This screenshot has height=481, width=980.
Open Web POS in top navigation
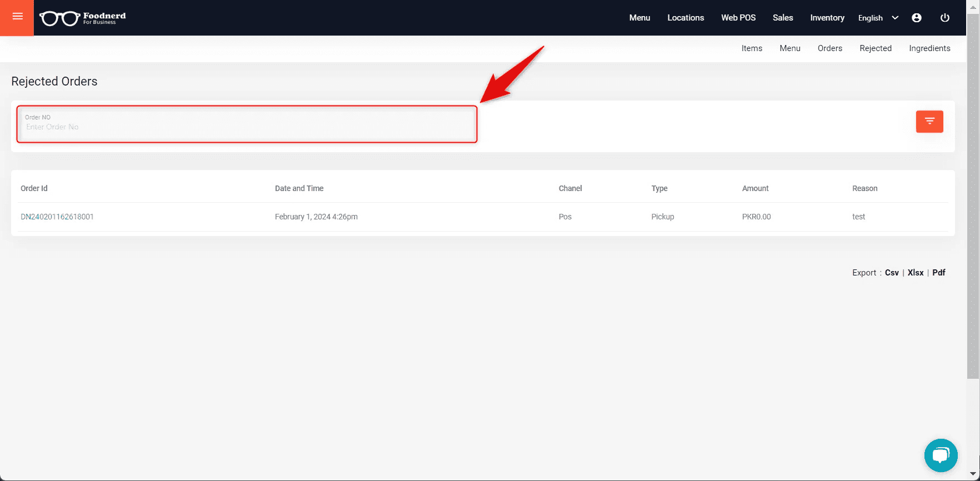coord(738,18)
